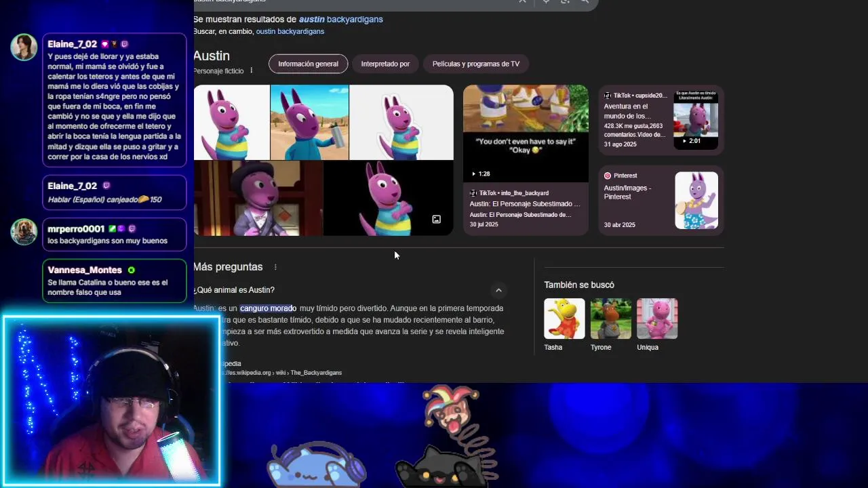Select Tasha in También se buscó

tap(564, 325)
